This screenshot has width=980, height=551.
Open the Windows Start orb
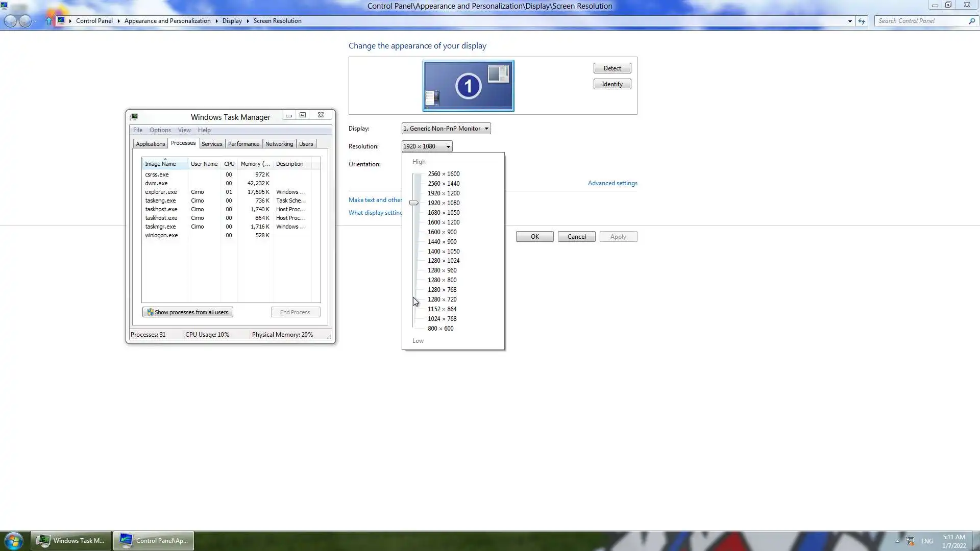coord(14,540)
